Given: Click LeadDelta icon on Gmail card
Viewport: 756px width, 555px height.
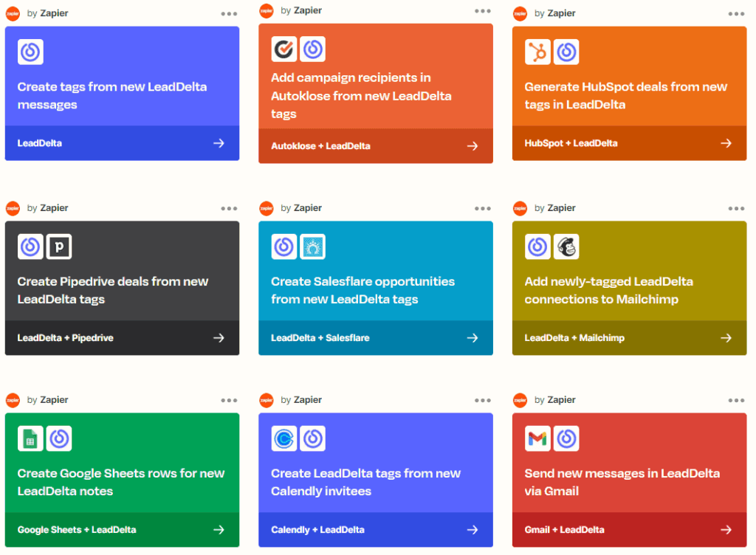Looking at the screenshot, I should coord(566,438).
